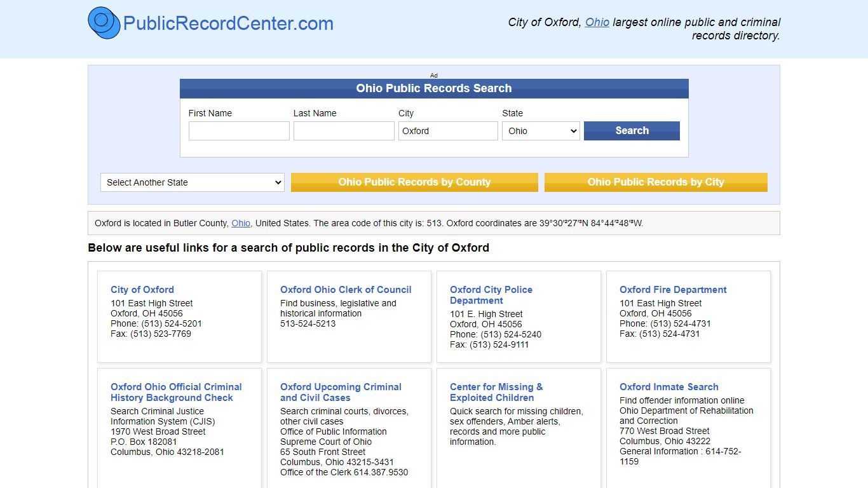
Task: Open the Oxford Ohio Clerk of Council link
Action: 346,290
